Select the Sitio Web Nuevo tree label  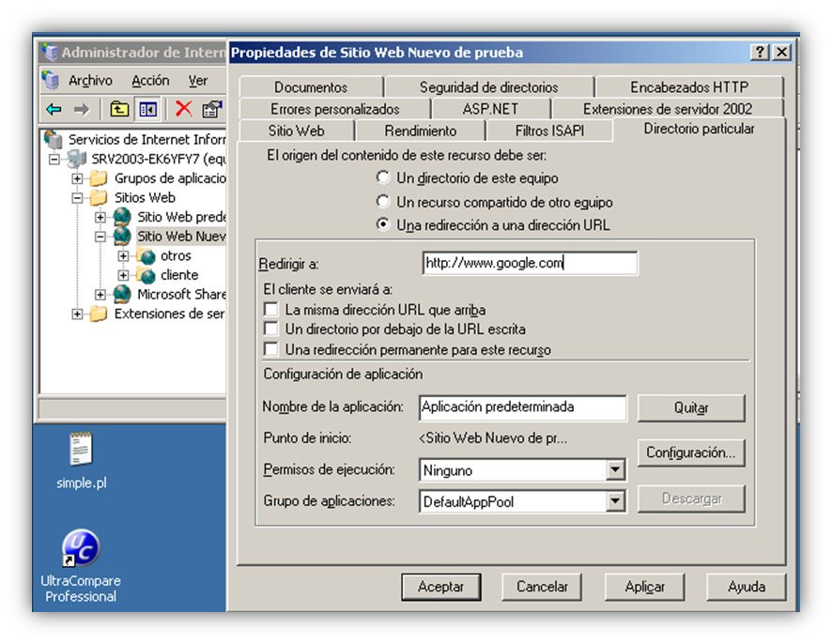point(181,236)
